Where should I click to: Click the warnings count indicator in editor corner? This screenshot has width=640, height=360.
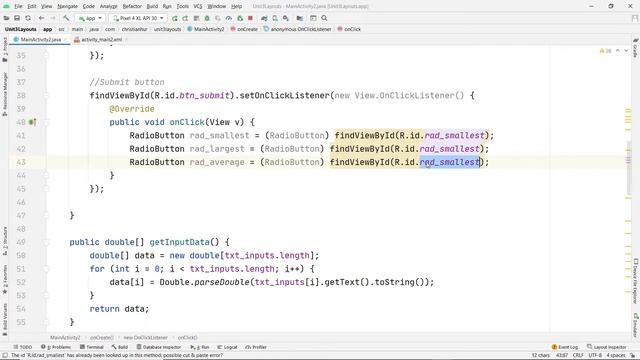tap(605, 51)
